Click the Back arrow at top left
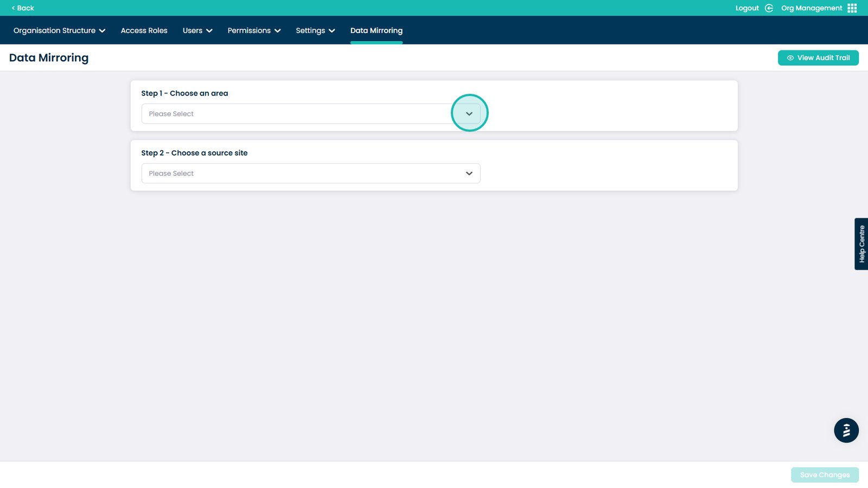Image resolution: width=868 pixels, height=488 pixels. coord(14,8)
